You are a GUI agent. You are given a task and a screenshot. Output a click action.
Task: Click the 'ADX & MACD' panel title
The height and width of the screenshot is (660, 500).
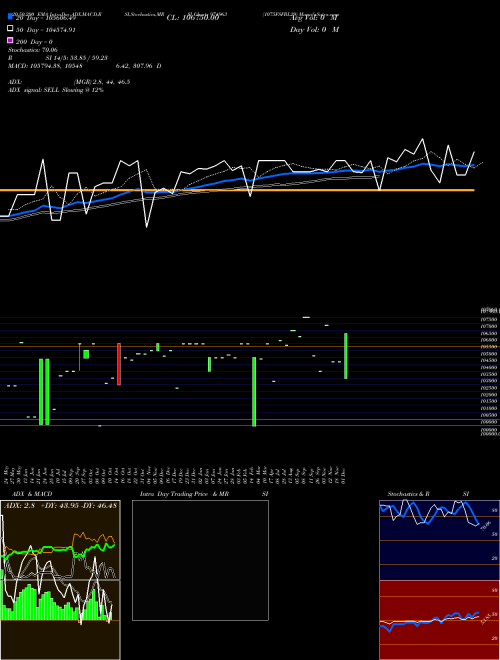[x=32, y=494]
